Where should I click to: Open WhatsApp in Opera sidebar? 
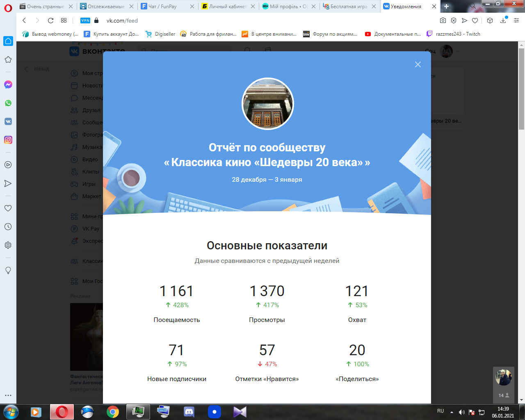click(x=8, y=103)
